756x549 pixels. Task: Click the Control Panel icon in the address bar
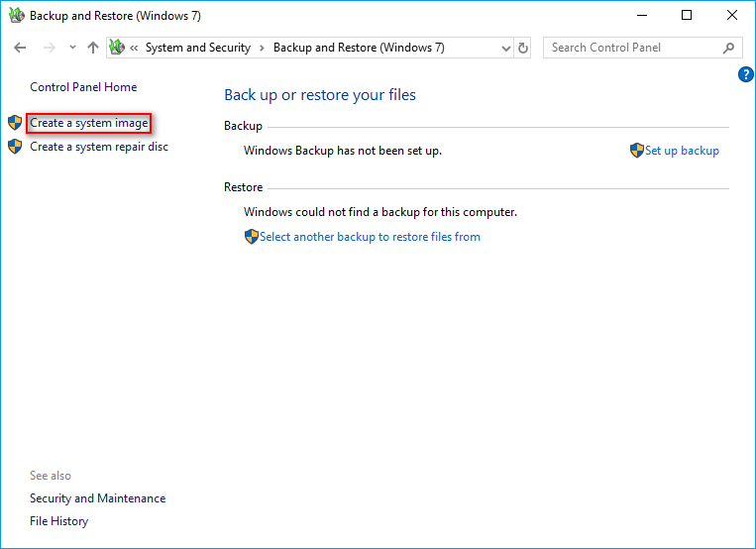pos(117,48)
